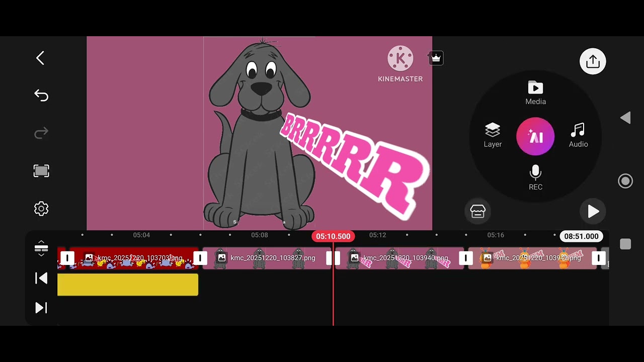The height and width of the screenshot is (362, 644).
Task: Tap total duration 08:51.000 label
Action: [581, 236]
